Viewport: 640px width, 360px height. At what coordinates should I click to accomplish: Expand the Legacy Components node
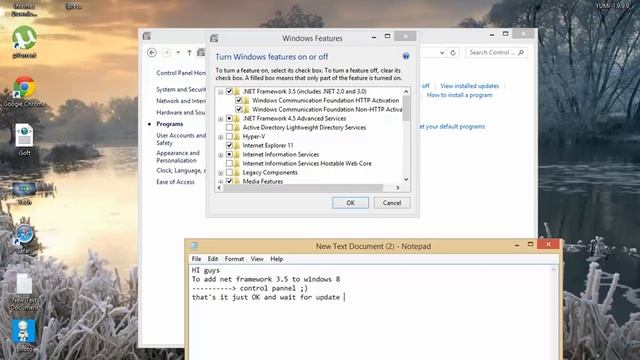click(x=220, y=173)
